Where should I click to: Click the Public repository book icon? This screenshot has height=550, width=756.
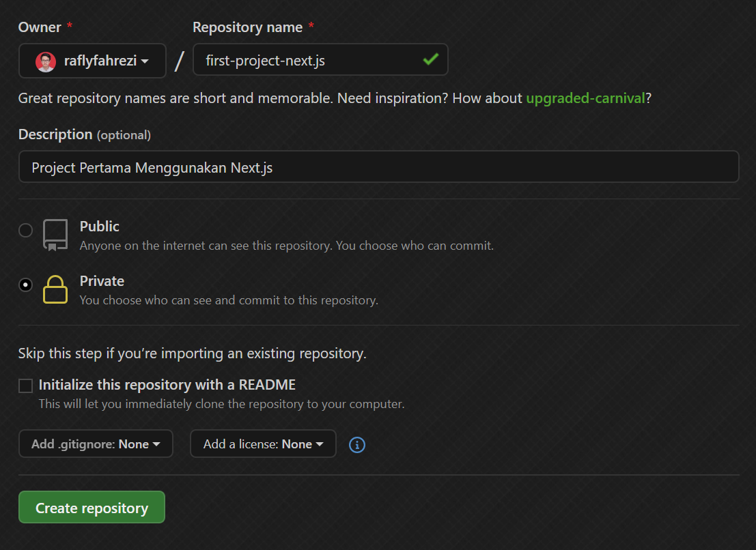click(55, 235)
